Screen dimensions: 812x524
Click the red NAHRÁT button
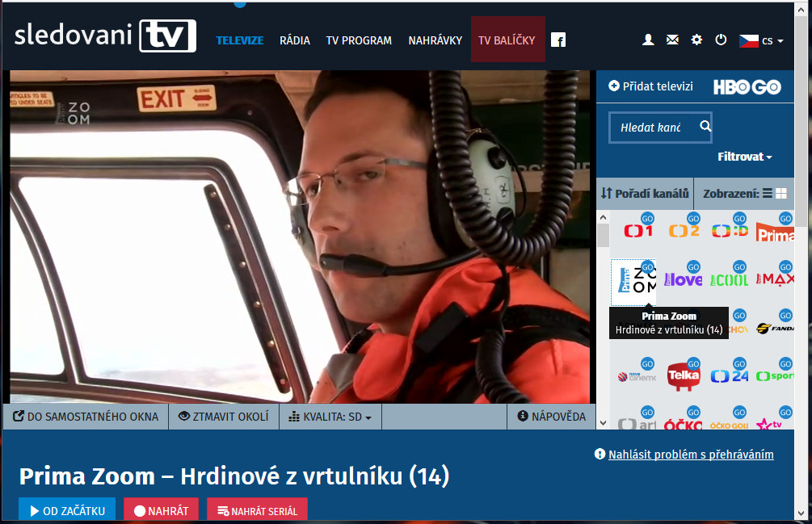[x=161, y=511]
